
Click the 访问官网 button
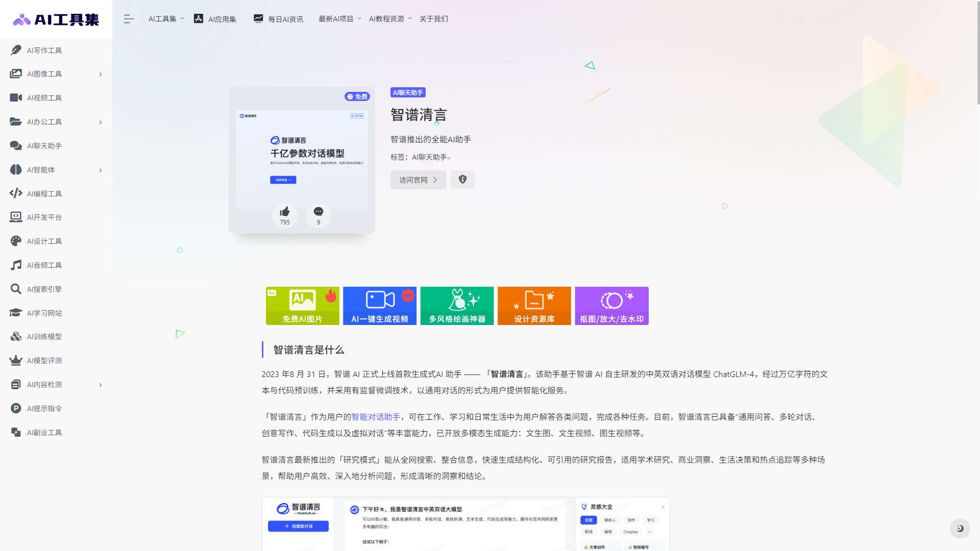[418, 180]
